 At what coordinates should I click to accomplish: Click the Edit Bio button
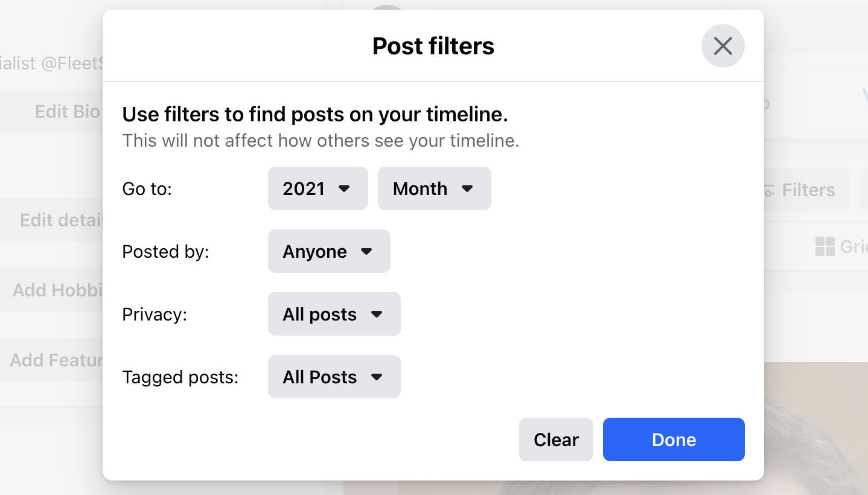(66, 111)
